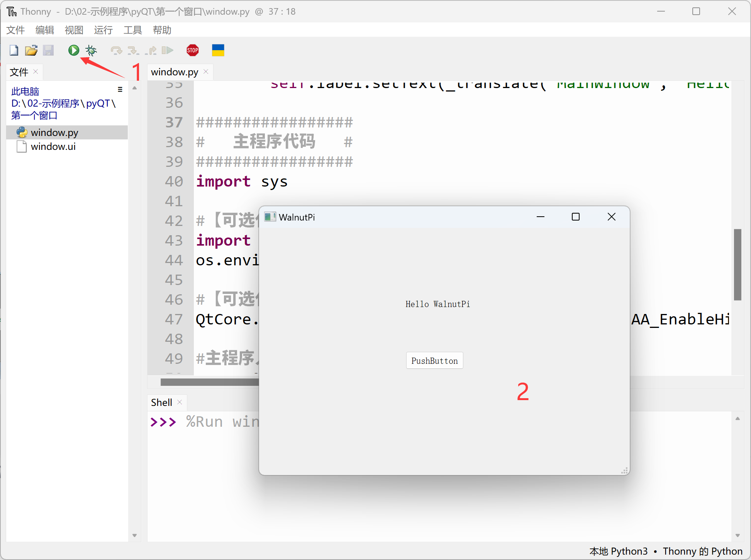Open the 运行 menu
Viewport: 751px width, 560px height.
pos(103,30)
